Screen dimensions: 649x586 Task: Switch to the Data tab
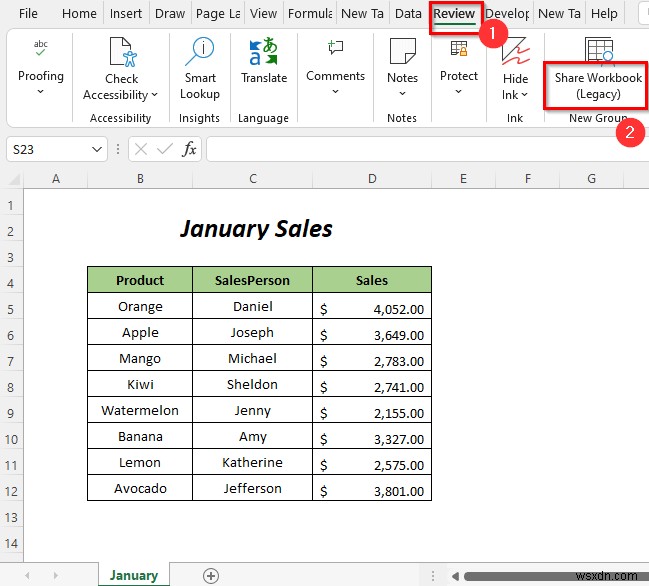[x=408, y=14]
